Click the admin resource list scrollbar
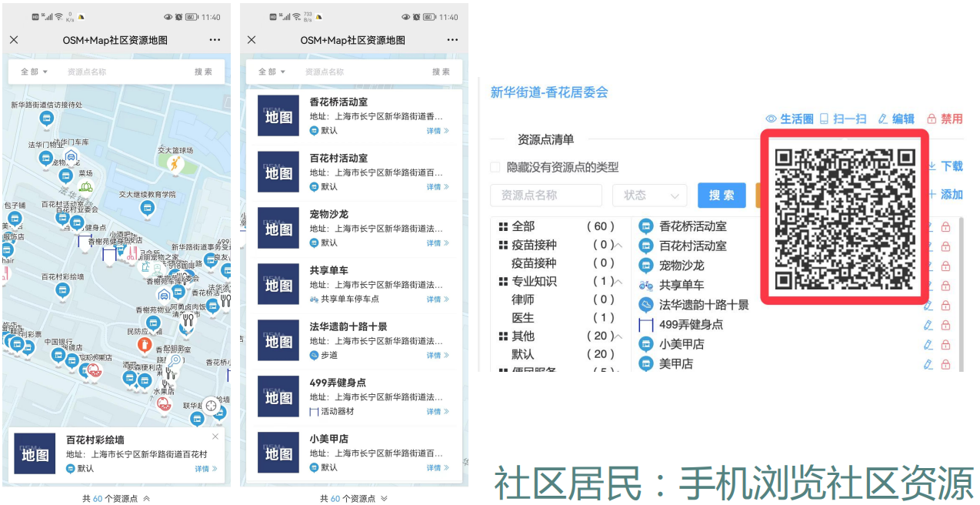Screen dimensions: 980x505 pos(960,293)
